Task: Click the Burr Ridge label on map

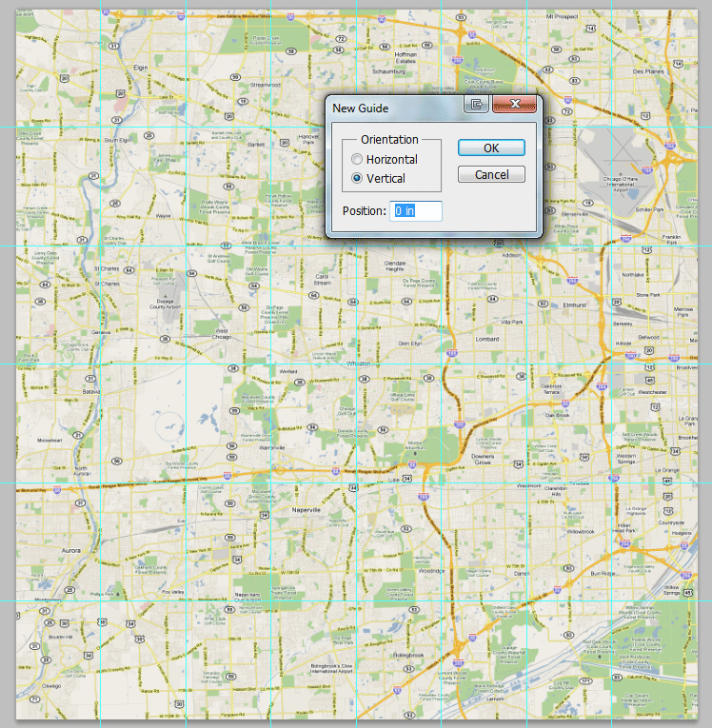Action: pos(603,574)
